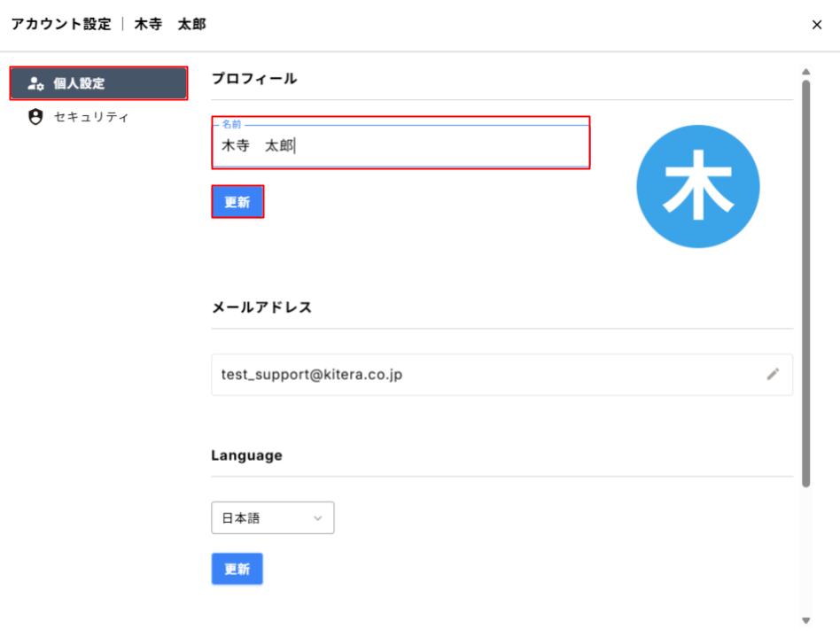
Task: Click 更新 button under name field
Action: (237, 202)
